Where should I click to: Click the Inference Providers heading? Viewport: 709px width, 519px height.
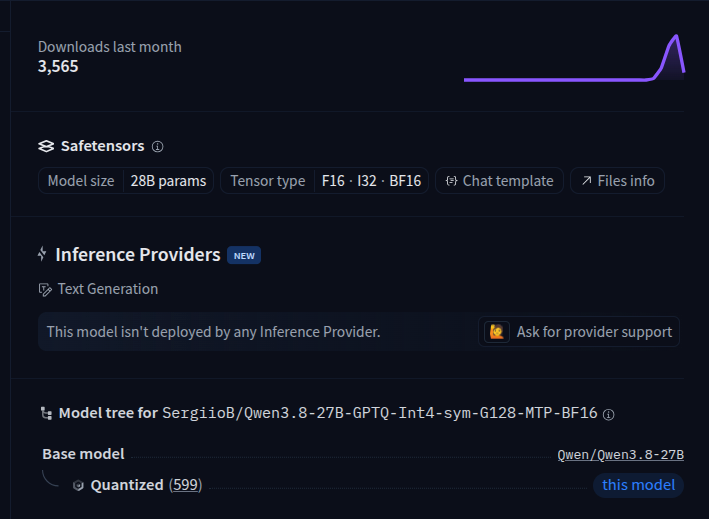(138, 255)
